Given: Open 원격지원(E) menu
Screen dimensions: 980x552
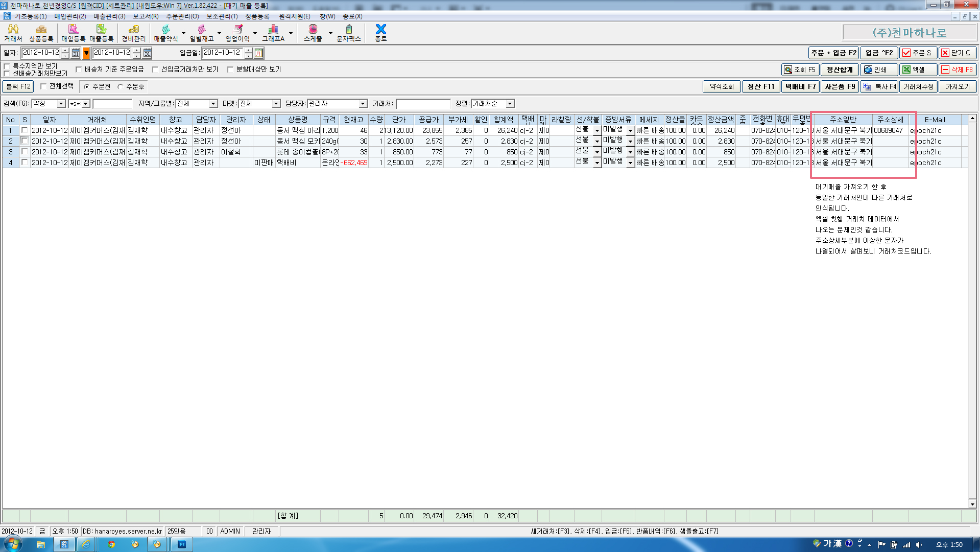Looking at the screenshot, I should 294,16.
